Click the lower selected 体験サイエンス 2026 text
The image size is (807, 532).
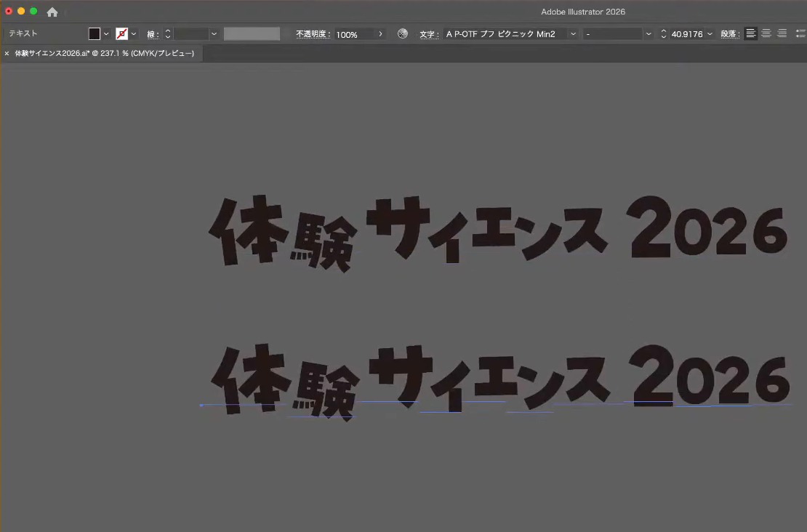[x=500, y=382]
